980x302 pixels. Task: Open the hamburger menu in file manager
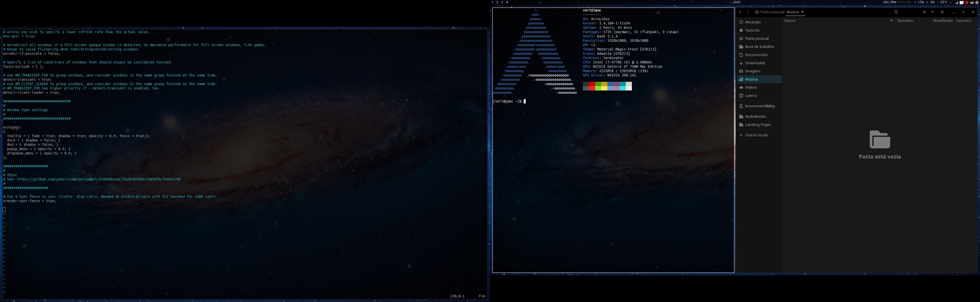[942, 12]
